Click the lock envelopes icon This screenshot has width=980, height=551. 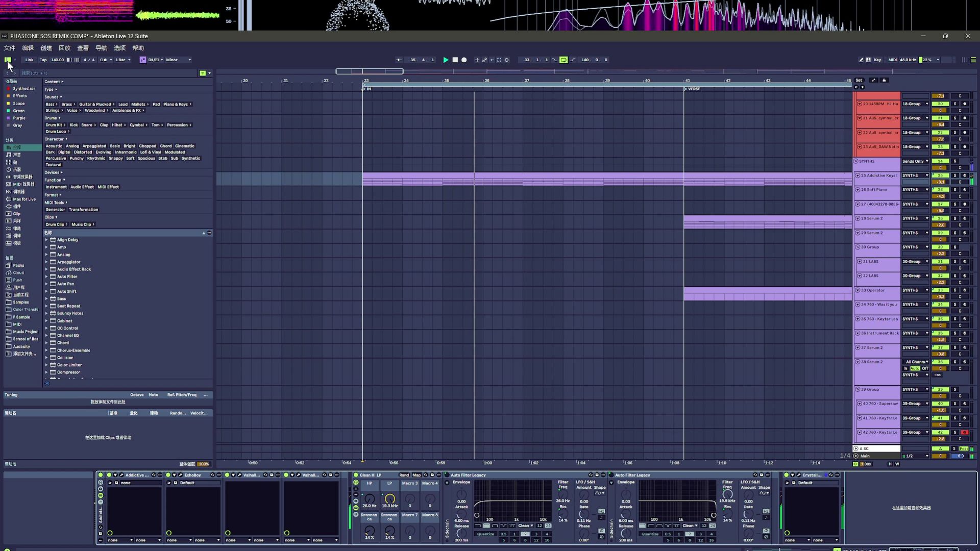click(x=885, y=80)
